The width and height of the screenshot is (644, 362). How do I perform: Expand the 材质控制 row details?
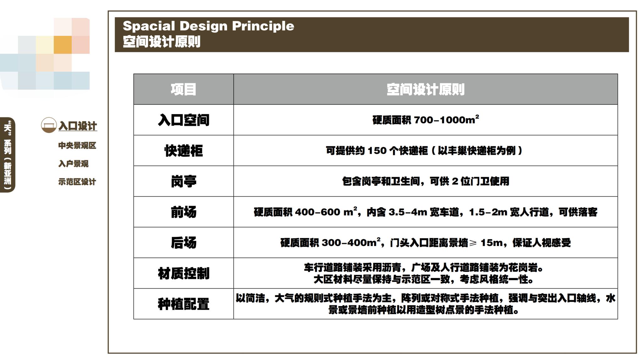click(x=184, y=274)
